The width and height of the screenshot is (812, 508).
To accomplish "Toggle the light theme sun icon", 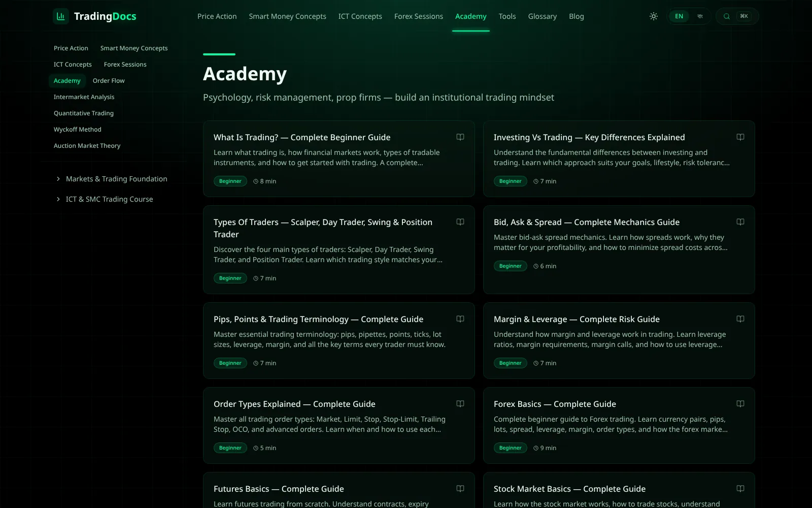I will point(654,16).
